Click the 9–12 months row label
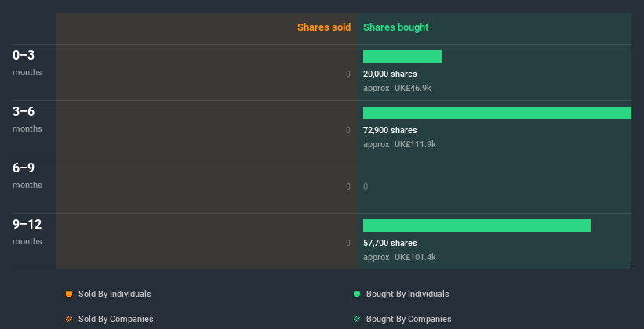Viewport: 644px width, 329px height. 27,232
